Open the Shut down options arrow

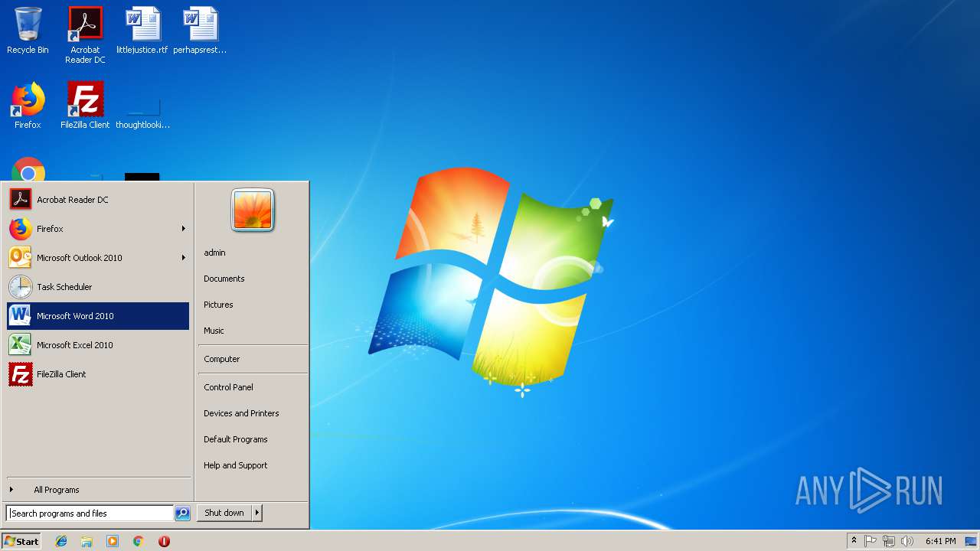[257, 513]
